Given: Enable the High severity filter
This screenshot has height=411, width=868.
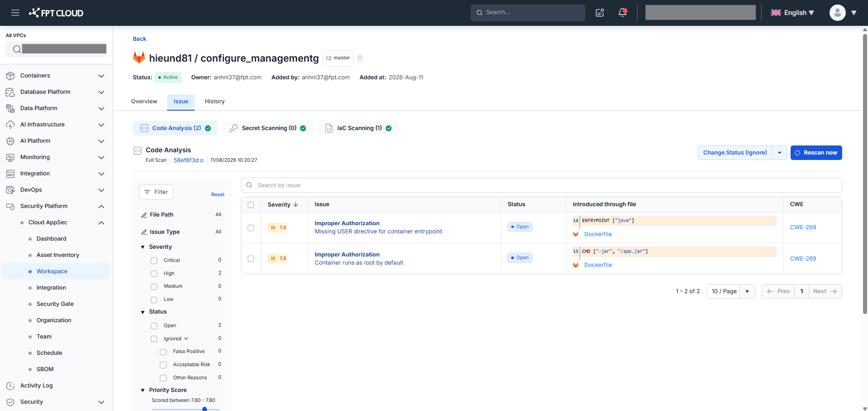Looking at the screenshot, I should (x=154, y=274).
